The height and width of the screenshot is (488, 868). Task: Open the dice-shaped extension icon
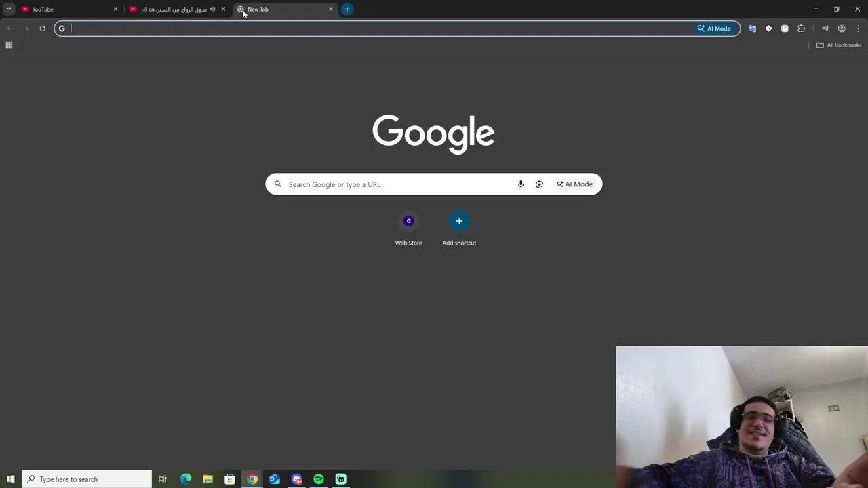tap(768, 28)
